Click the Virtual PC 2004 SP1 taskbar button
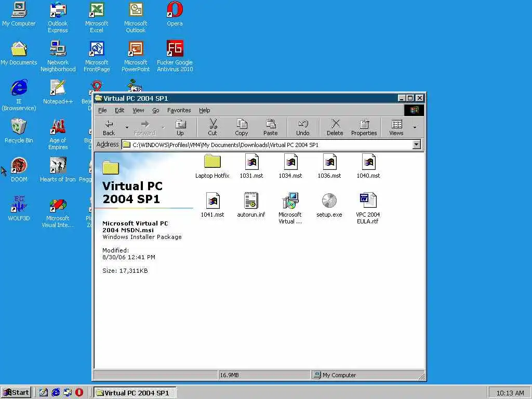 [135, 393]
